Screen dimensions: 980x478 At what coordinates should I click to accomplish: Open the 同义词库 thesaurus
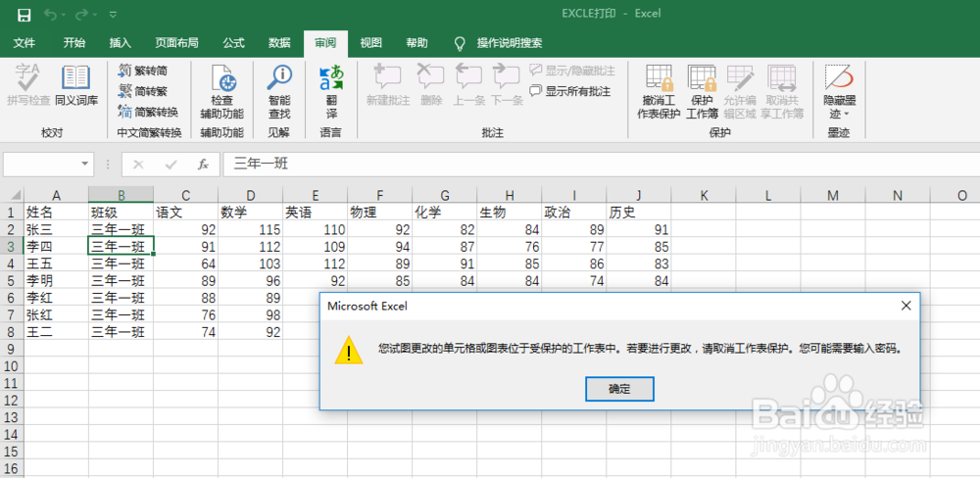point(76,84)
